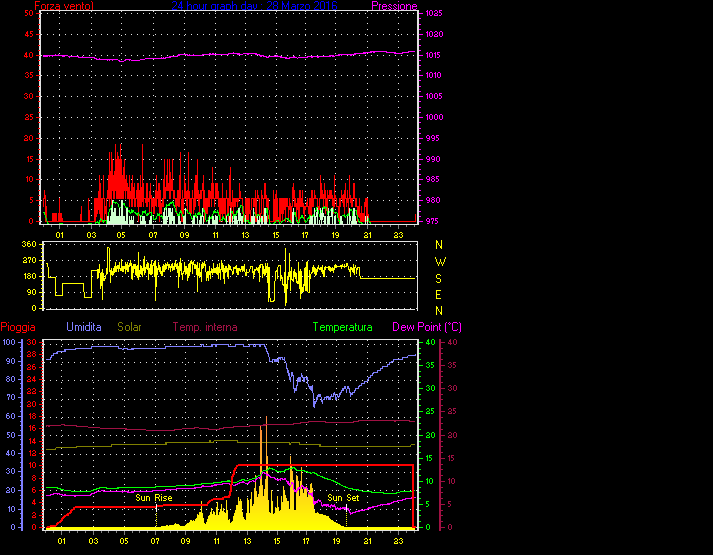Click the 1010 pressure axis value
Viewport: 713px width, 555px height.
434,75
